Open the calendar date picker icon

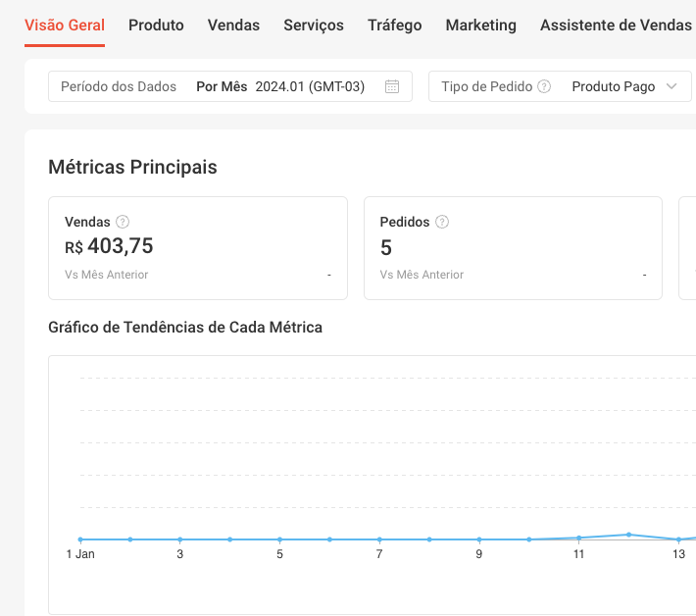(x=392, y=86)
